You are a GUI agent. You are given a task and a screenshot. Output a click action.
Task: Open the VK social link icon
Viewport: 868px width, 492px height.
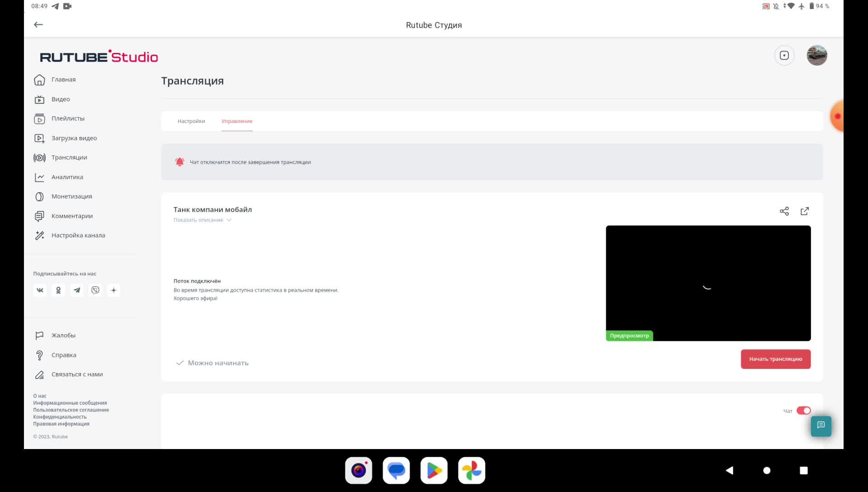40,290
